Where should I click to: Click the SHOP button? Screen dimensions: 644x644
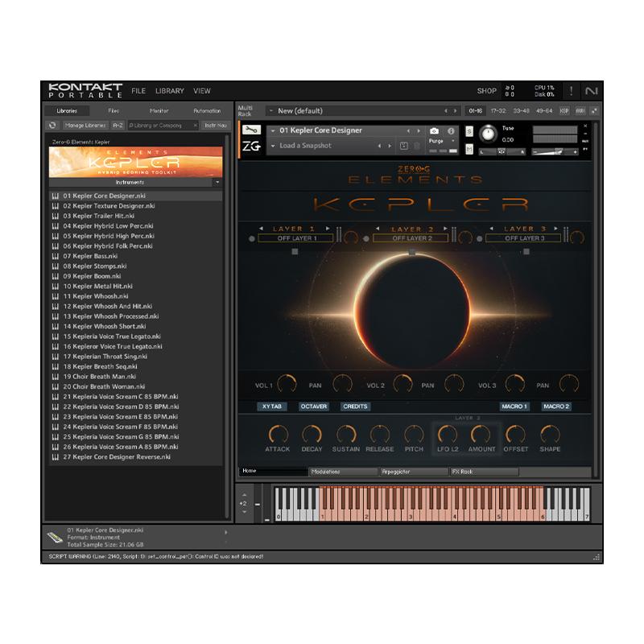point(487,91)
